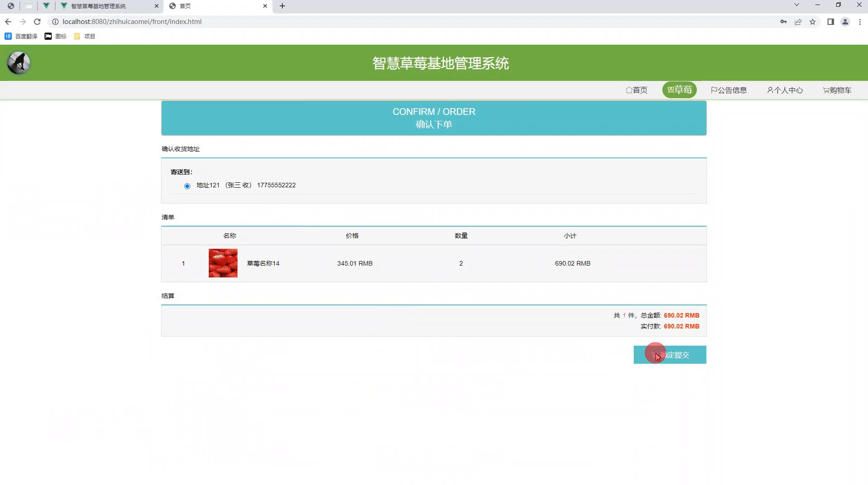This screenshot has height=485, width=868.
Task: Select the blank pinned tab
Action: tap(28, 6)
